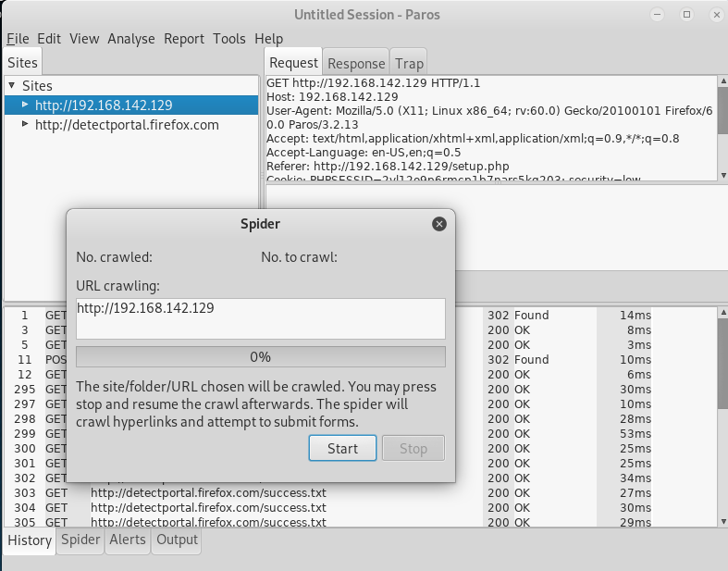Open the Analyse menu
The width and height of the screenshot is (728, 571).
click(131, 39)
